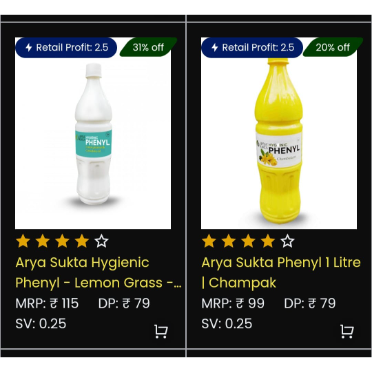Select first star on Lemon Grass product
This screenshot has height=372, width=372.
[x=23, y=241]
